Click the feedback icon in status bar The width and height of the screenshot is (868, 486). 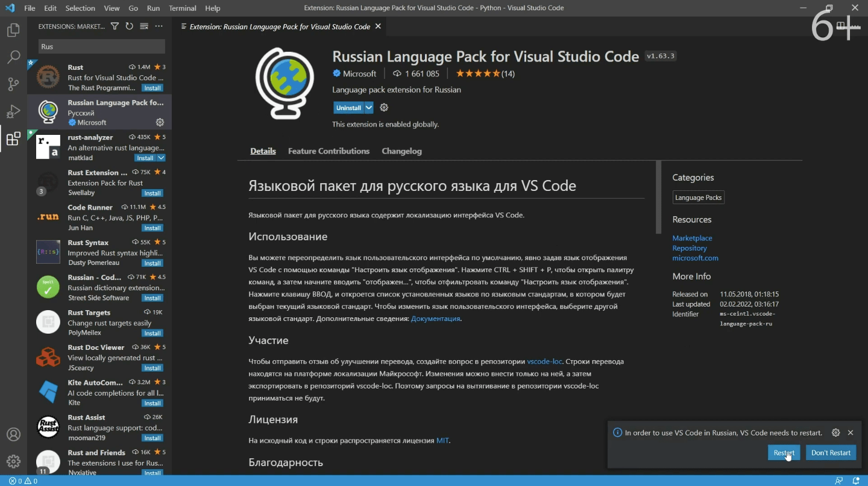(x=838, y=481)
